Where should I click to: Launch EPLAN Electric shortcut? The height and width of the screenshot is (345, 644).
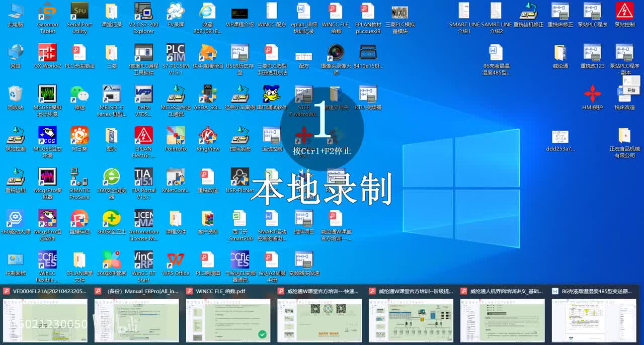coord(143,143)
